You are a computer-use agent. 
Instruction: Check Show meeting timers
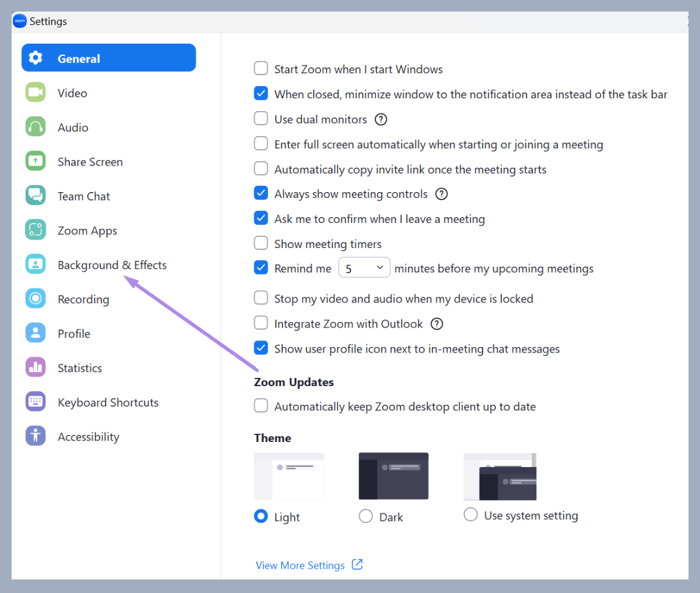pyautogui.click(x=261, y=243)
